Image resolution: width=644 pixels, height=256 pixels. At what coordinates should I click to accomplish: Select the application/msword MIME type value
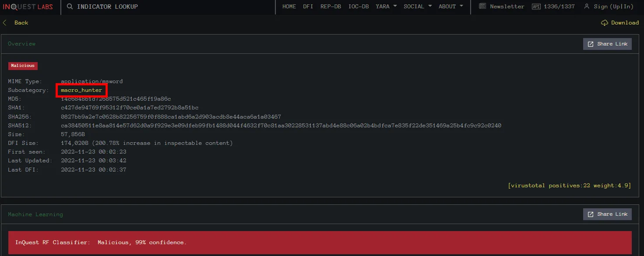[x=91, y=81]
